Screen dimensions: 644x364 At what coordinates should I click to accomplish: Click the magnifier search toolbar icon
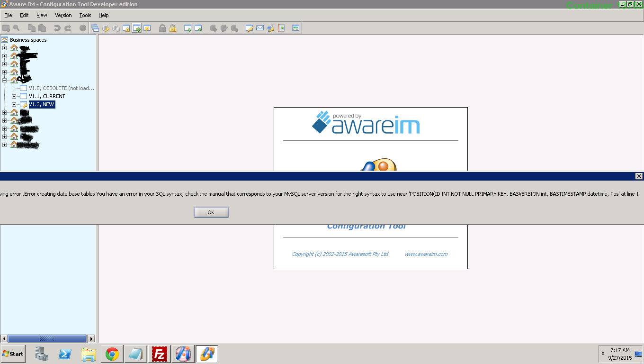coord(17,28)
